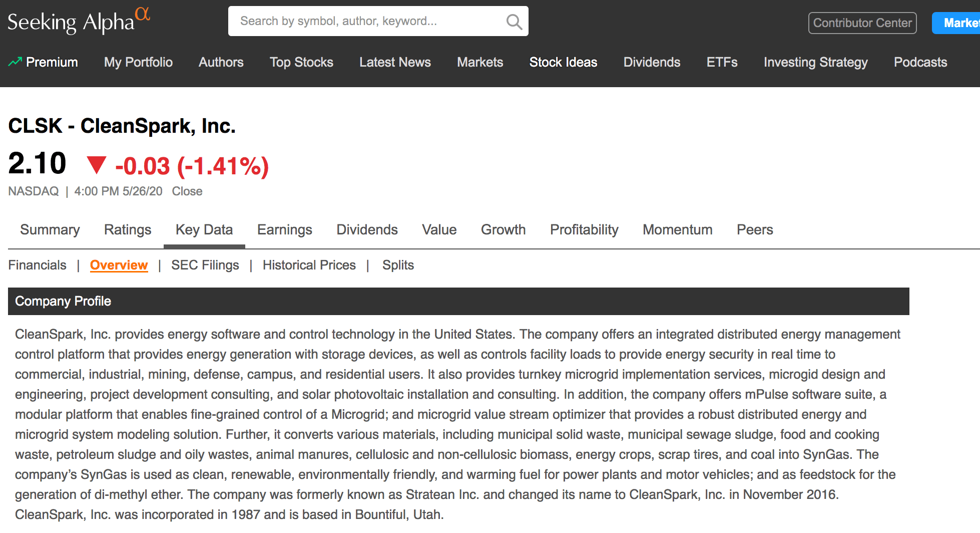The image size is (980, 533).
Task: Switch to the Summary tab
Action: [x=50, y=229]
